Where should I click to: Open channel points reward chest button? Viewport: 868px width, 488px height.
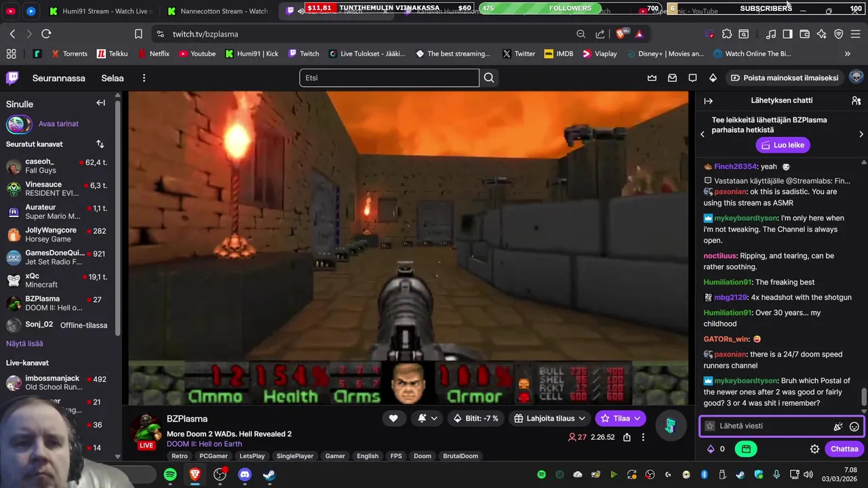pos(746,449)
